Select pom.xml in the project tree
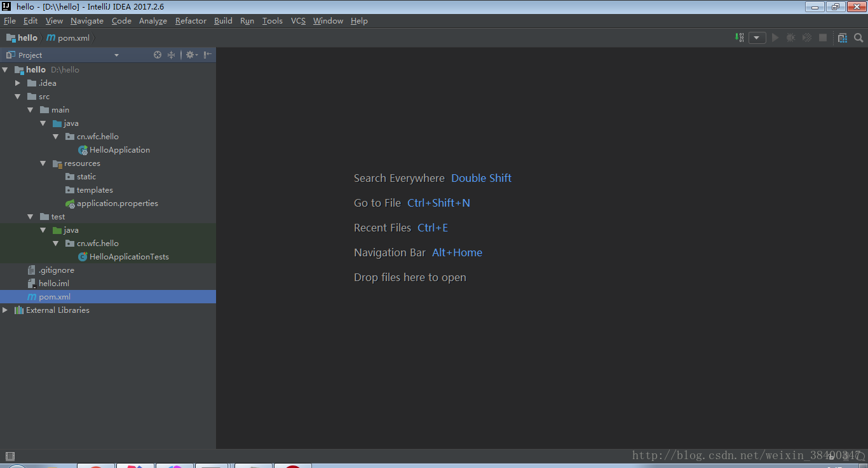The width and height of the screenshot is (868, 468). [x=55, y=297]
